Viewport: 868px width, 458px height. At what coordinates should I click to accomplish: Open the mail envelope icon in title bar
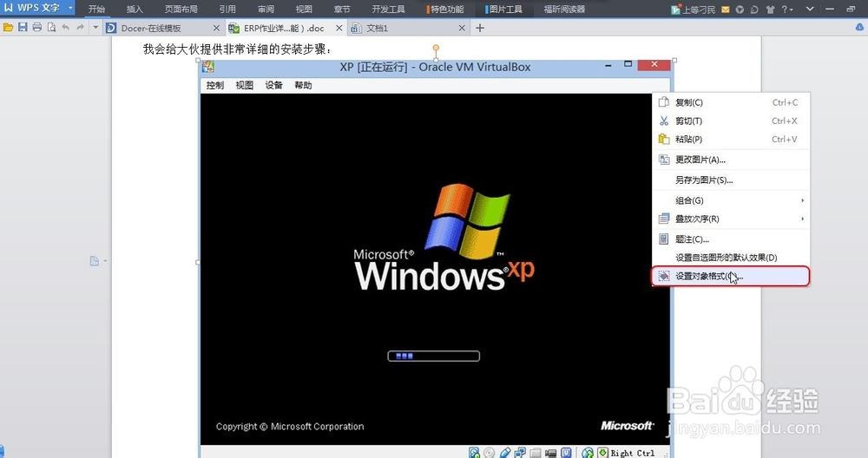click(x=725, y=10)
